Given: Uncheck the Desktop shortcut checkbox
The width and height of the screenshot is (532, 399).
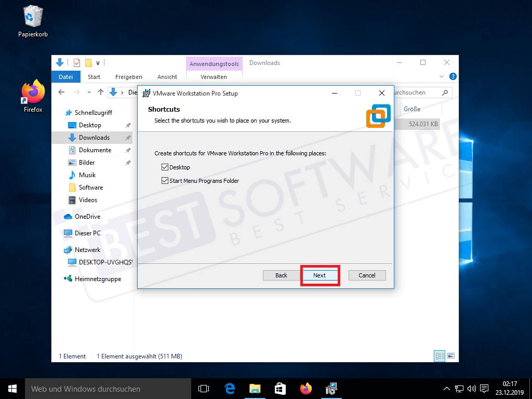Looking at the screenshot, I should [165, 167].
